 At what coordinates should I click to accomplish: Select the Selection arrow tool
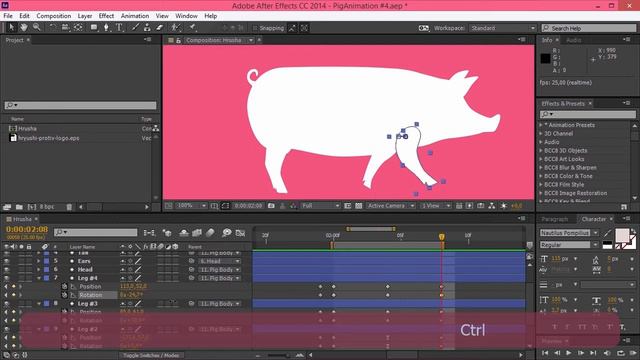[11, 27]
